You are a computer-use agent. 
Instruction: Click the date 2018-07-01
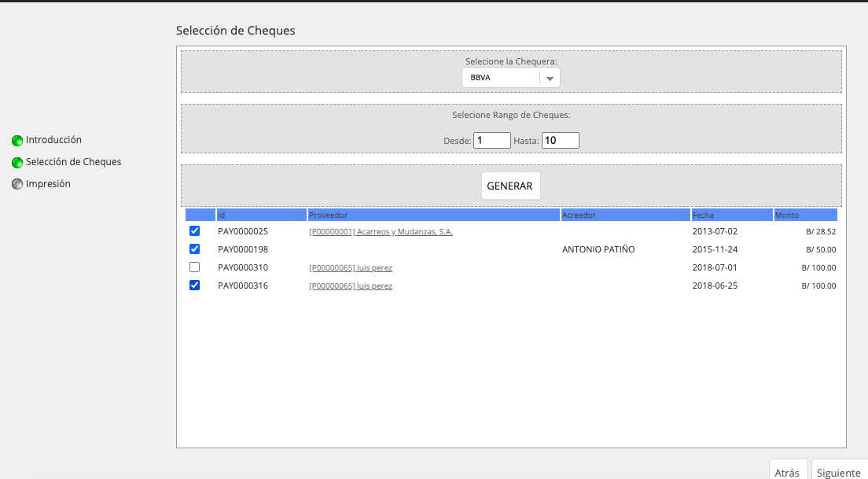coord(715,268)
